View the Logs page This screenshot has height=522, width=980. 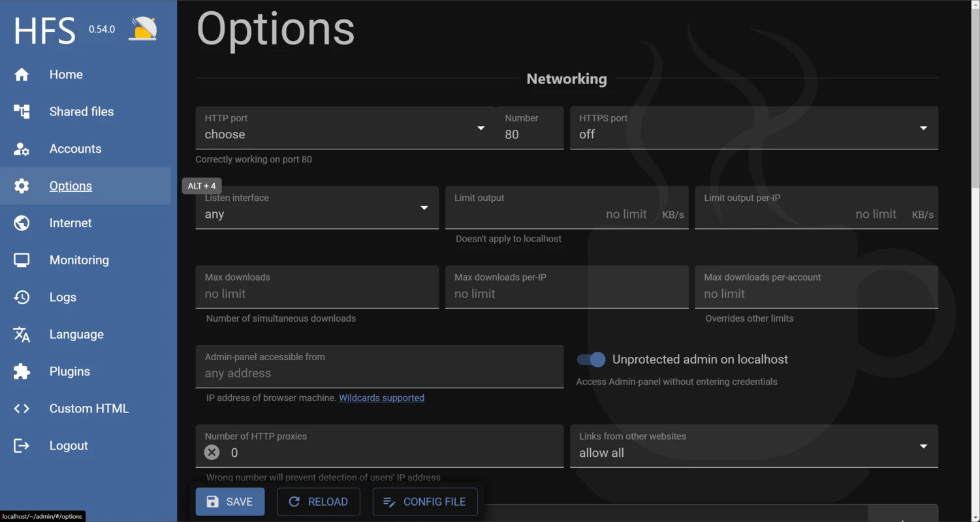coord(63,298)
